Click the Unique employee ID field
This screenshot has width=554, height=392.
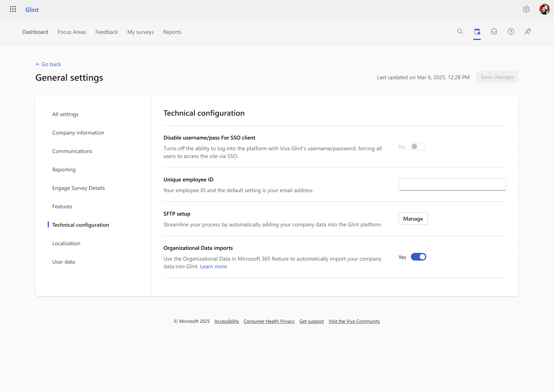[x=452, y=184]
